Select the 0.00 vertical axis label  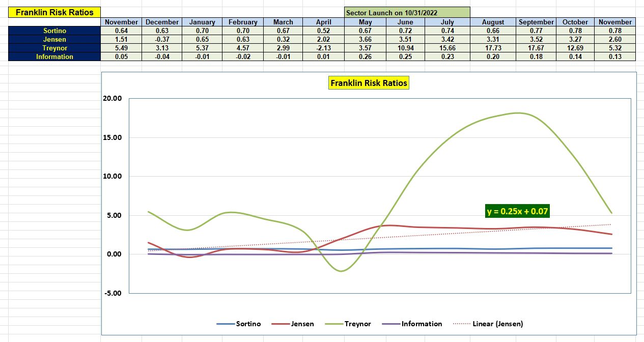coord(114,254)
